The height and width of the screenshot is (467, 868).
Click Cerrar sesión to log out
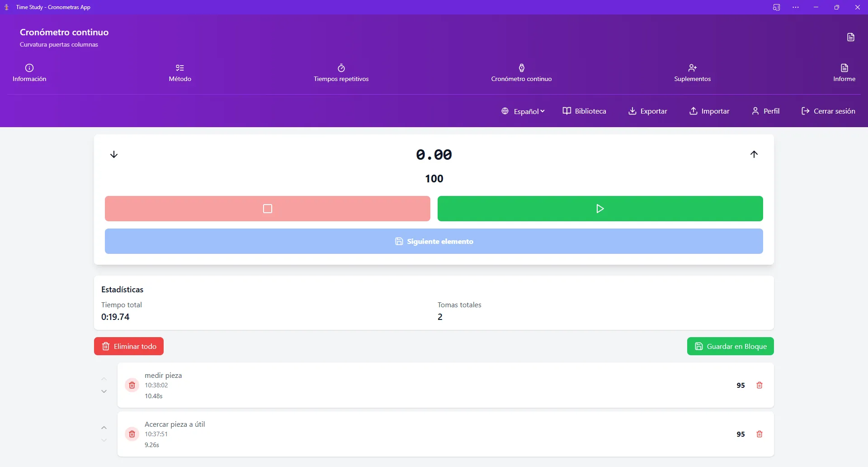click(x=828, y=111)
